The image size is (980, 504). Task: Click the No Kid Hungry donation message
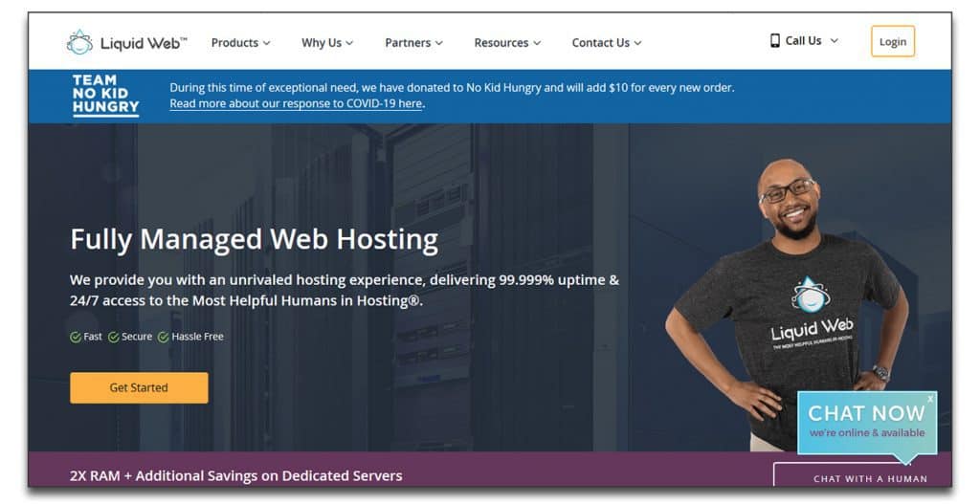tap(452, 88)
